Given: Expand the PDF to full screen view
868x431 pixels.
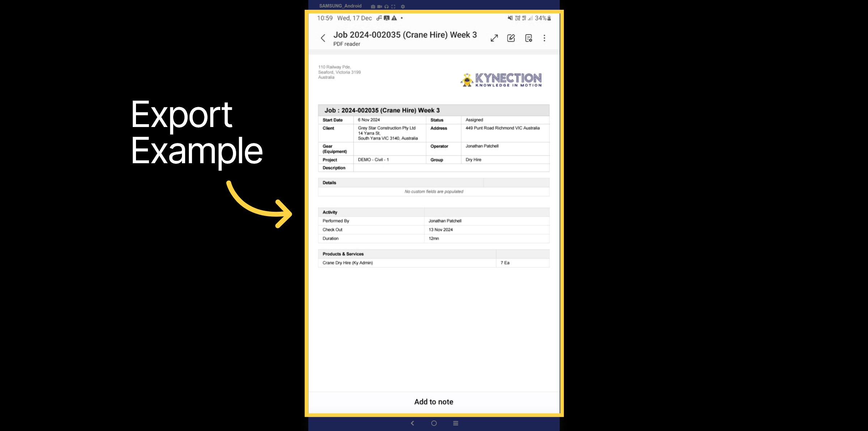Looking at the screenshot, I should [x=494, y=38].
